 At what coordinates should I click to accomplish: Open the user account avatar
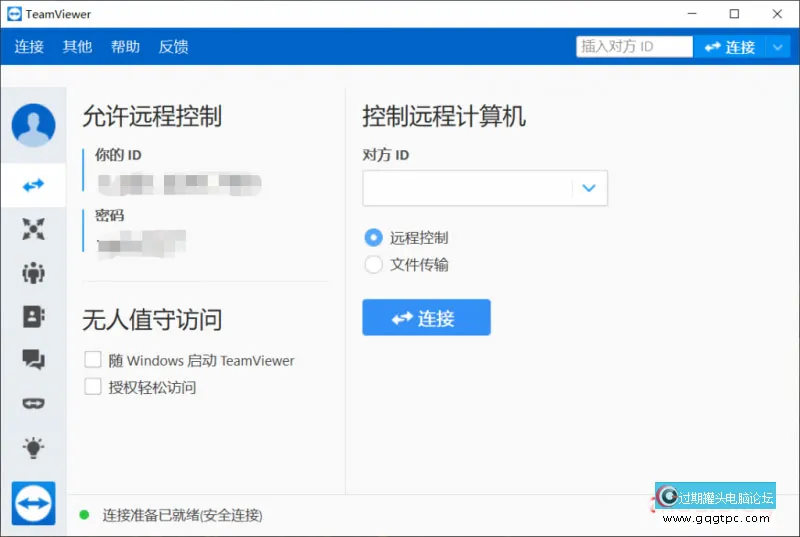[x=34, y=125]
